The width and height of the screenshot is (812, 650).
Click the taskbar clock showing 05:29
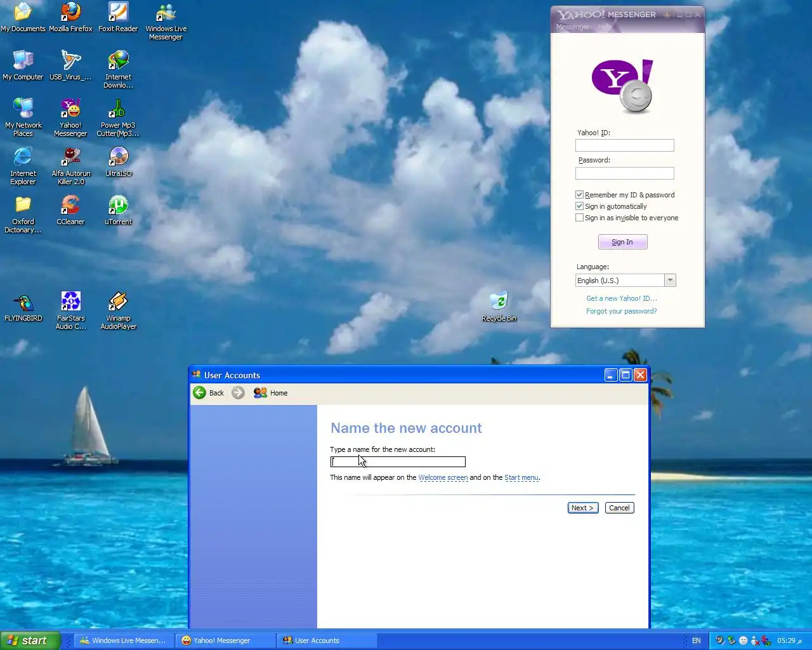pos(790,640)
